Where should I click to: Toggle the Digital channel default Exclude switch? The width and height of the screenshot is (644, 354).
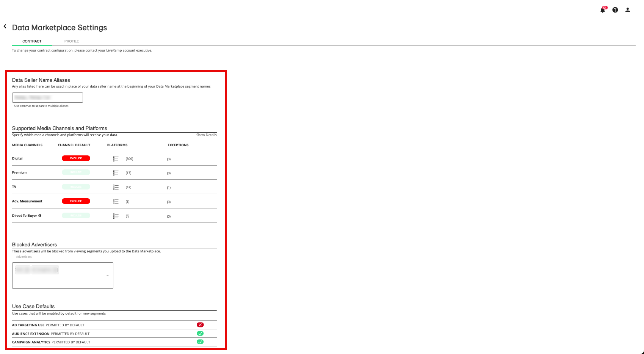(76, 158)
